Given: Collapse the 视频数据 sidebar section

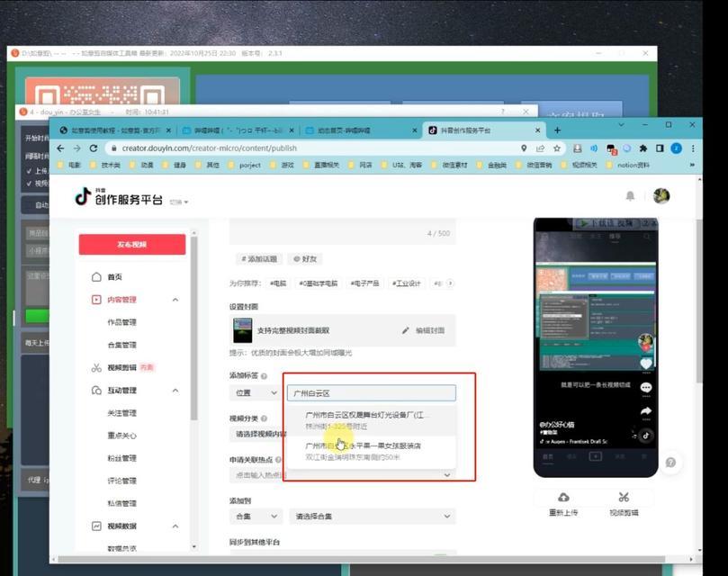Looking at the screenshot, I should click(x=175, y=526).
